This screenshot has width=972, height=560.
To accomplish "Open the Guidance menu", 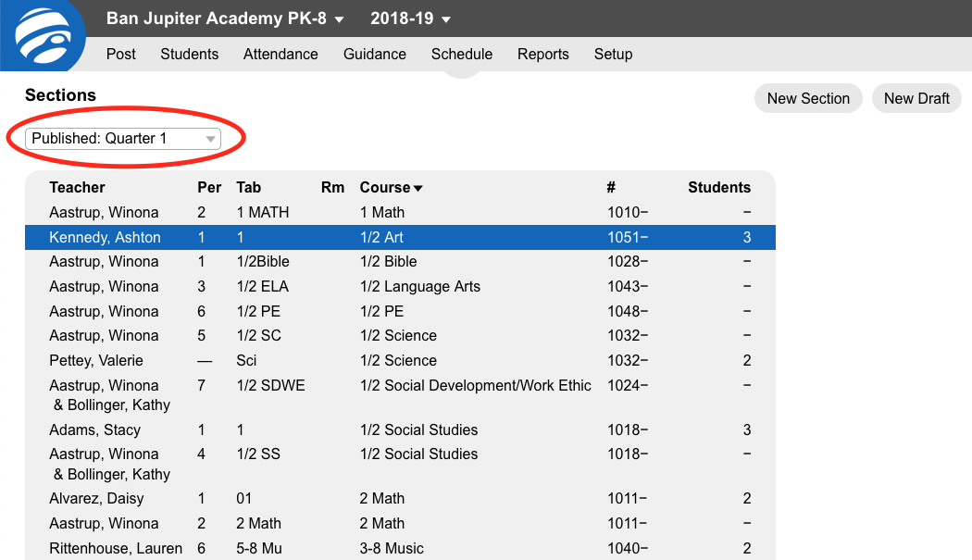I will click(x=374, y=55).
